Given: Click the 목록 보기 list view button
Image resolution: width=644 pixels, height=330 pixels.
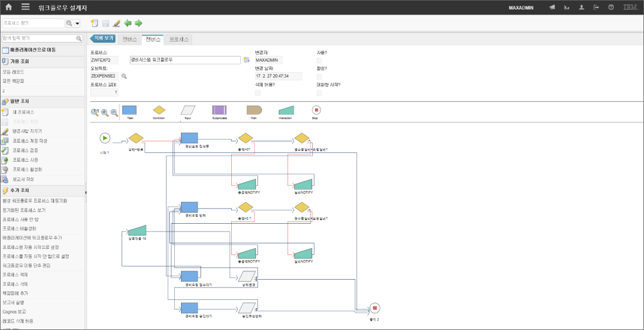Looking at the screenshot, I should pyautogui.click(x=103, y=39).
